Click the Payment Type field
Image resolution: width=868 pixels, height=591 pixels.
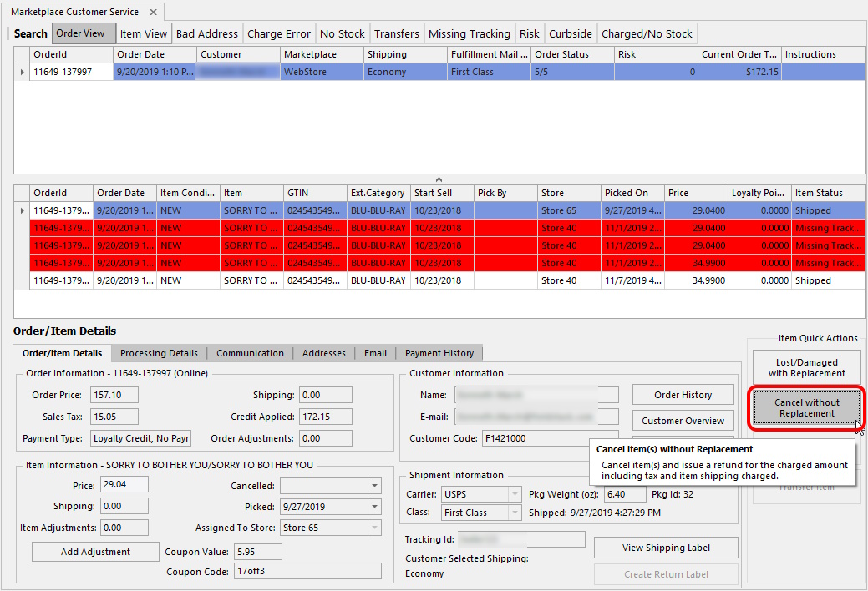pos(140,438)
